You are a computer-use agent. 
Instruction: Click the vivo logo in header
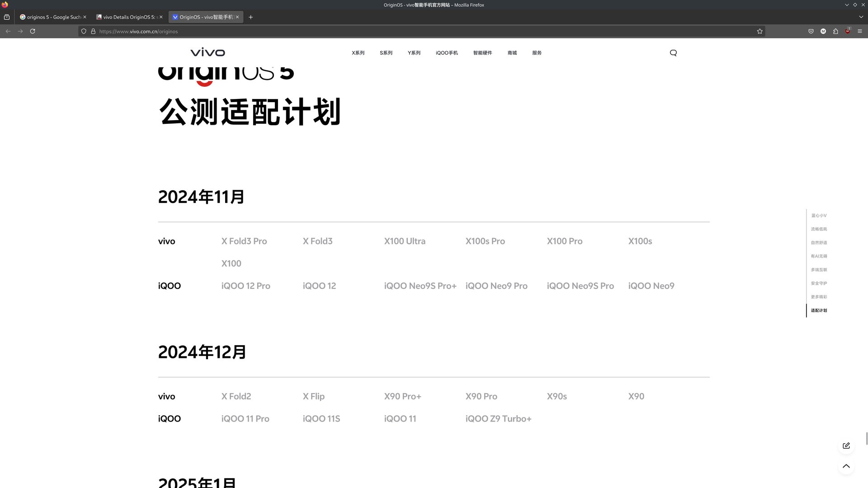[208, 52]
